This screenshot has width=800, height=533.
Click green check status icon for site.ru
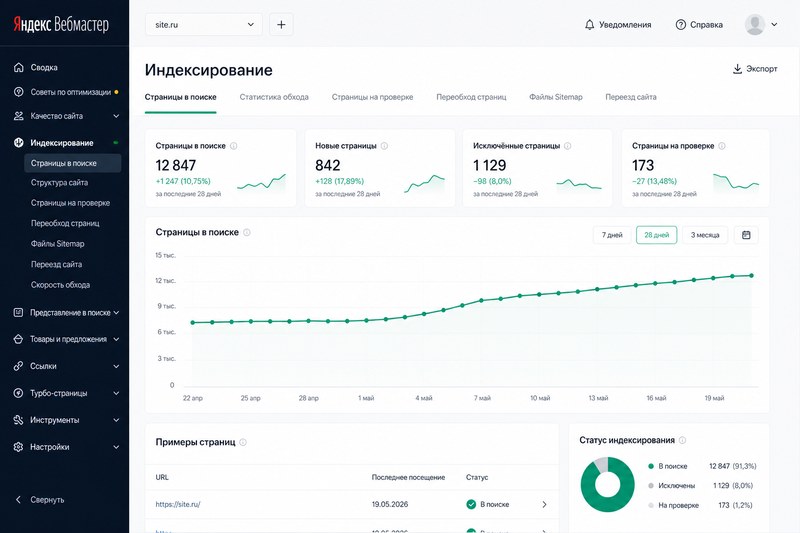[x=471, y=504]
